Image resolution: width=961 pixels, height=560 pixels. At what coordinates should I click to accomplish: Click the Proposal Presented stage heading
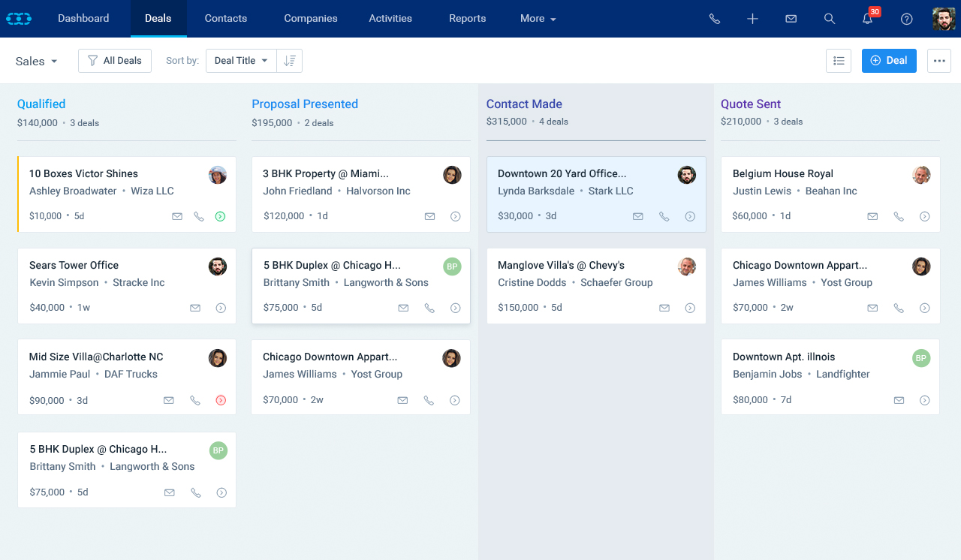tap(305, 104)
